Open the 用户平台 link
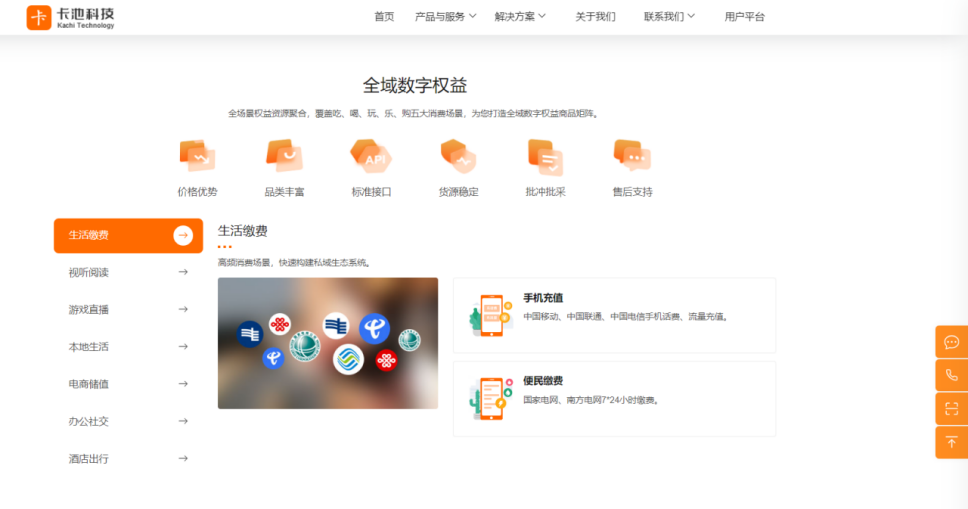 point(745,17)
